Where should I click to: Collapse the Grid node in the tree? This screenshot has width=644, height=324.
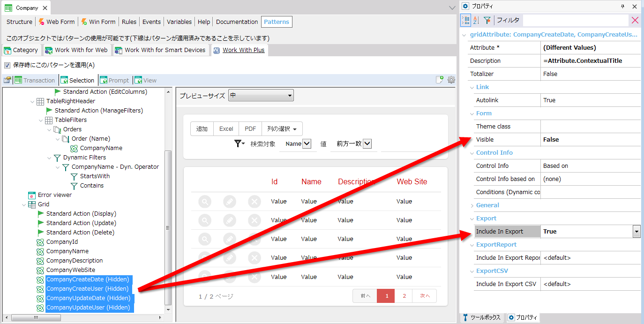pos(24,204)
